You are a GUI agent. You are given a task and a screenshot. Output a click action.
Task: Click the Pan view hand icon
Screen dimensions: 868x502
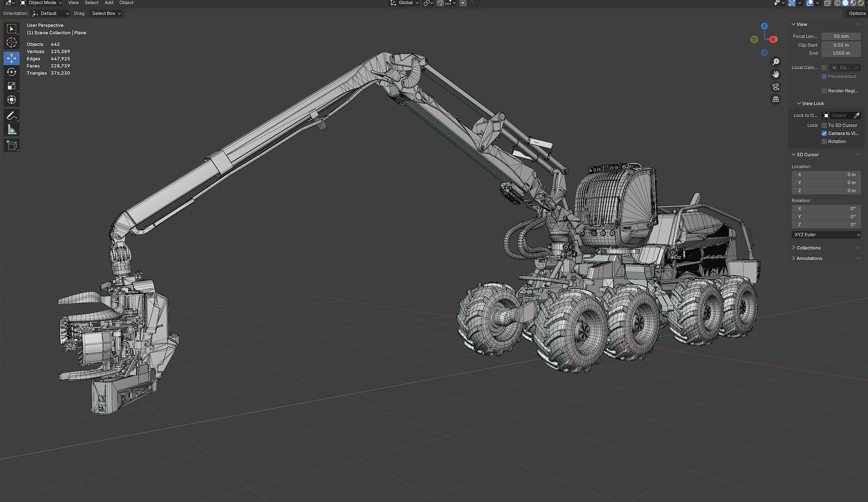point(776,74)
